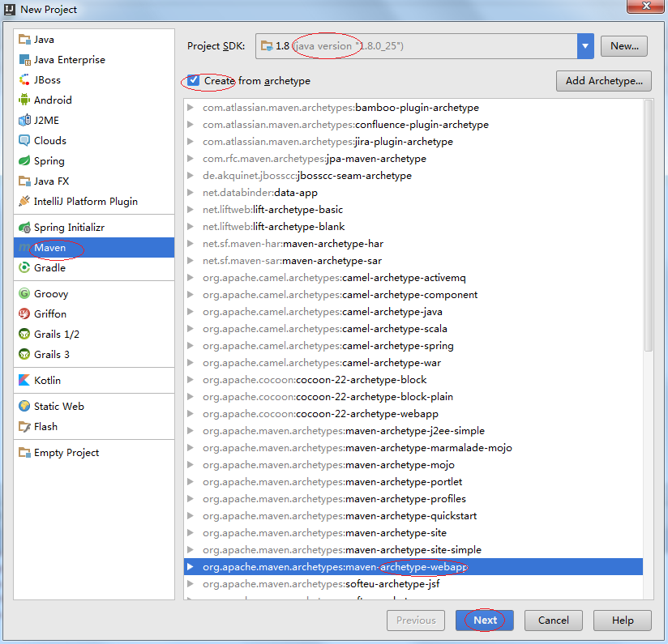Screen dimensions: 668x644
Task: Click Add Archetype... button
Action: click(x=604, y=81)
